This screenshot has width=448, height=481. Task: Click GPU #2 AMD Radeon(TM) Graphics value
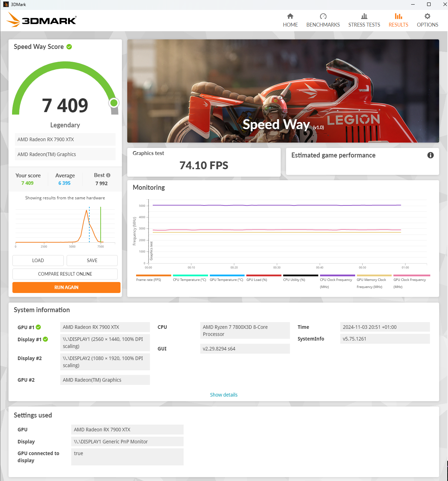pos(105,380)
